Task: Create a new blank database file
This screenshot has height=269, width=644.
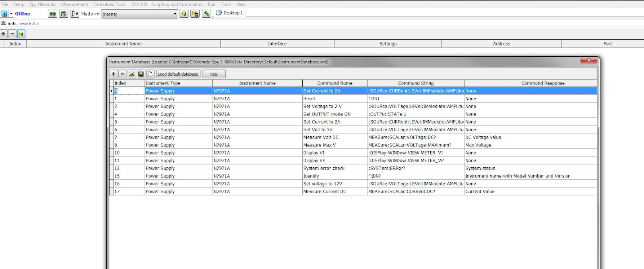Action: pos(150,74)
